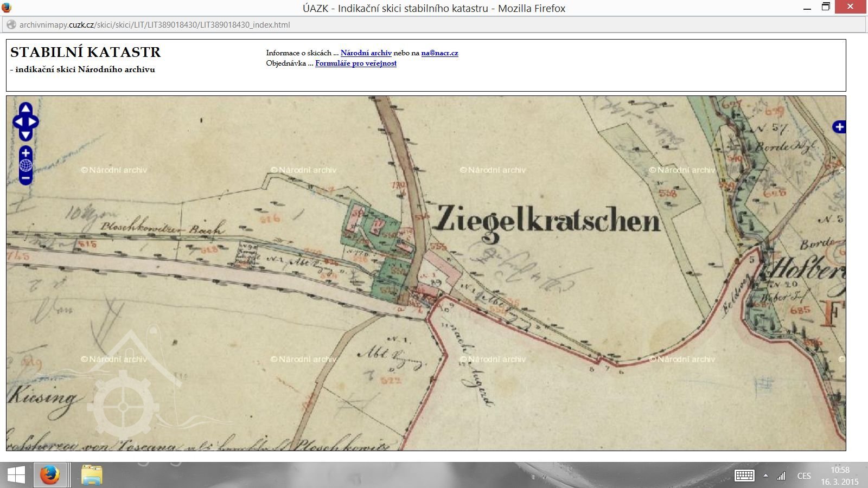
Task: Switch input language via CES indicator
Action: 803,476
